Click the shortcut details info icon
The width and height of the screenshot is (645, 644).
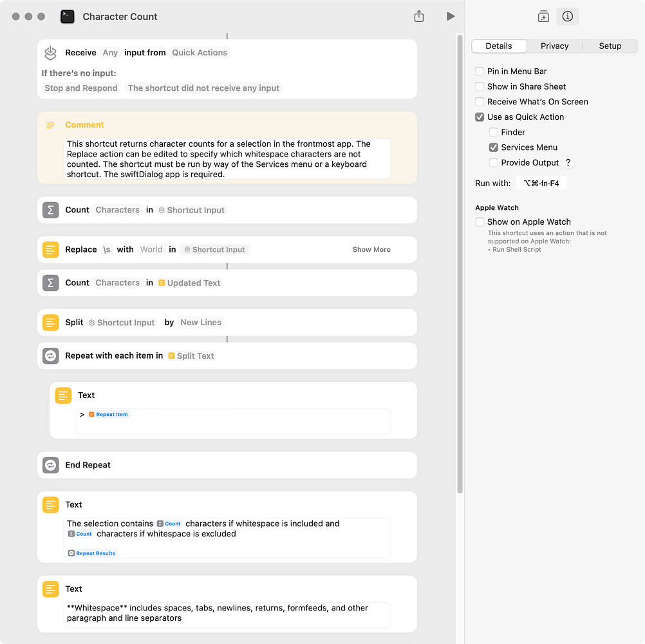[567, 17]
